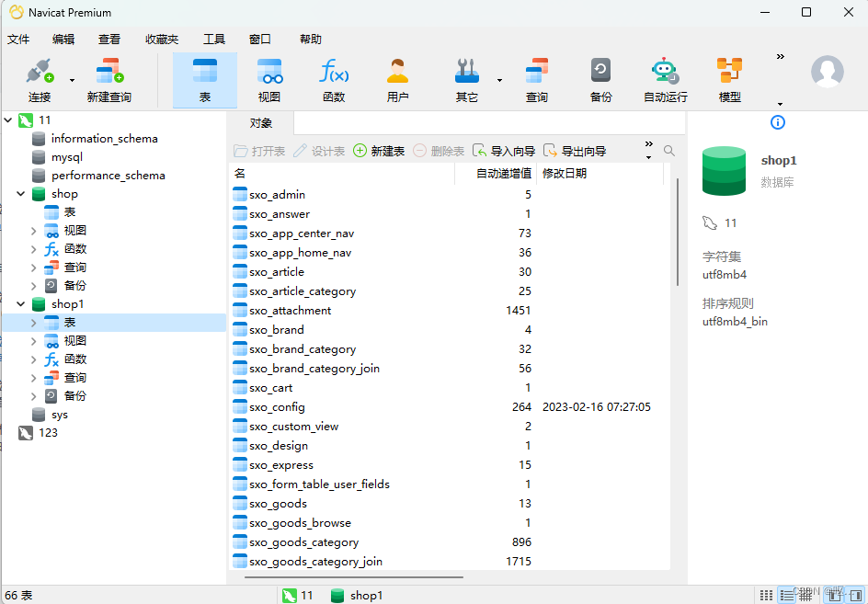Open the 工具 menu
868x604 pixels.
[213, 40]
